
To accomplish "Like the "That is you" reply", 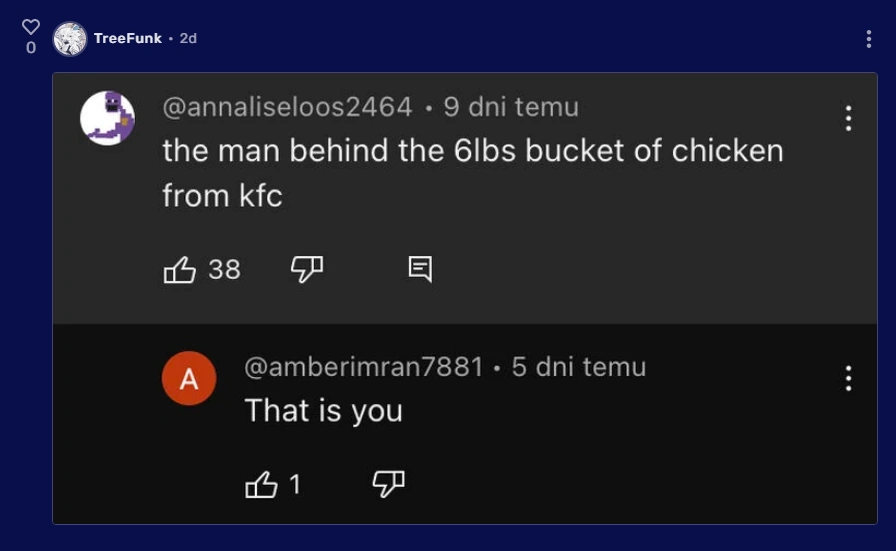I will 261,485.
